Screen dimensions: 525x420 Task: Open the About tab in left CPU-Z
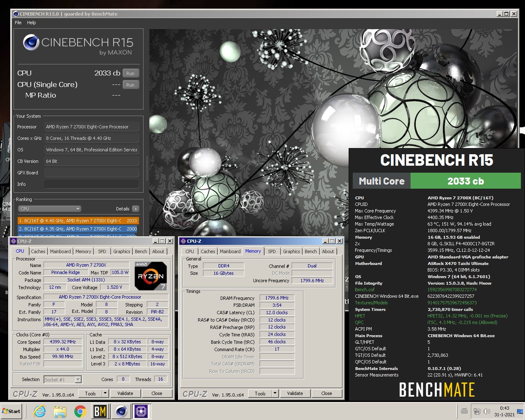click(x=158, y=251)
